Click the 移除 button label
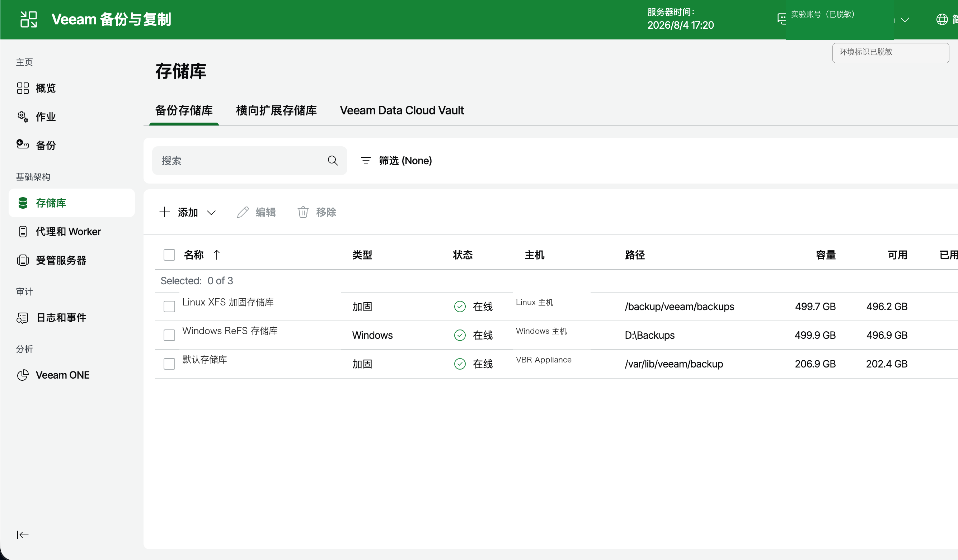 point(326,212)
